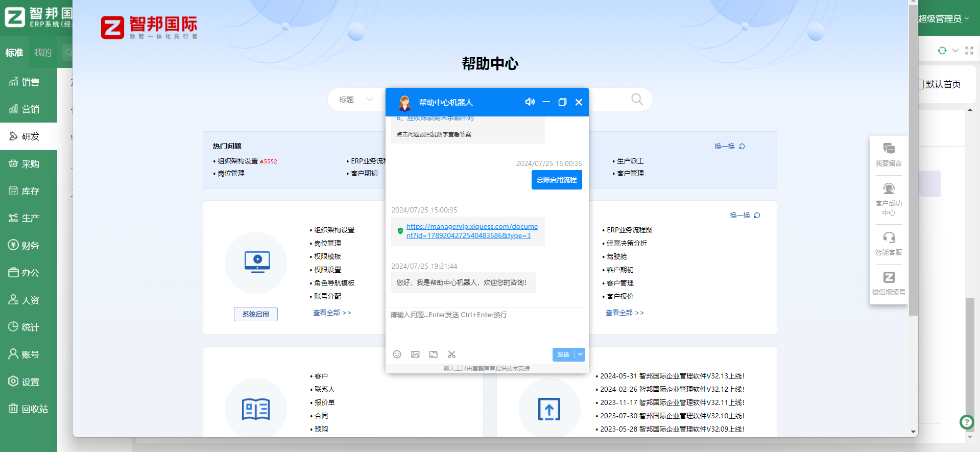The width and height of the screenshot is (980, 452).
Task: Click the 总账启用流程 chat bubble
Action: (557, 180)
